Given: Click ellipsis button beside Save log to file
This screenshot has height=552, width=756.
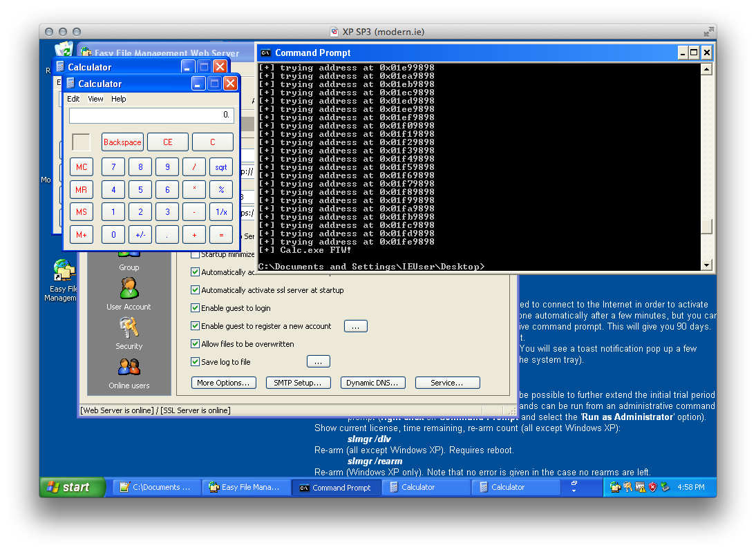Looking at the screenshot, I should click(x=318, y=361).
